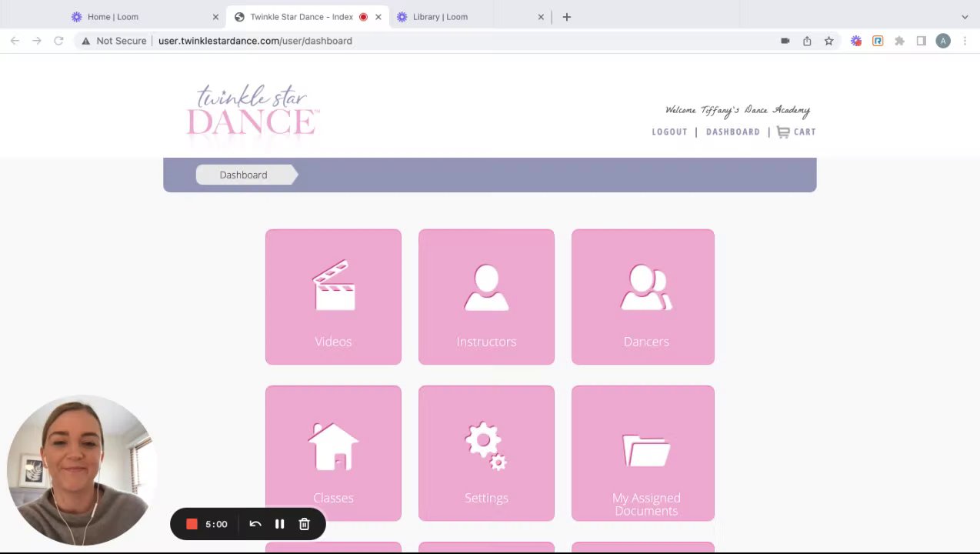
Task: Close the Twinkle Star Dance tab
Action: point(378,17)
